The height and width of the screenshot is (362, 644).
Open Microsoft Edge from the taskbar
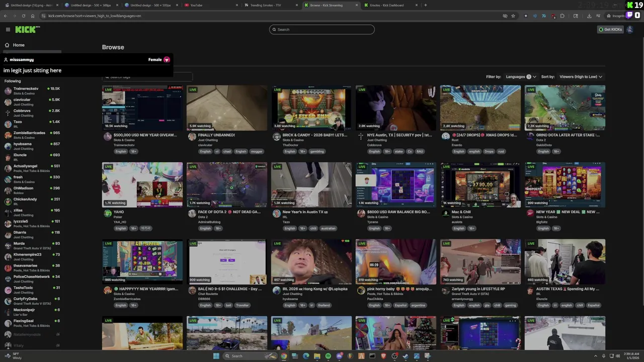click(x=306, y=356)
